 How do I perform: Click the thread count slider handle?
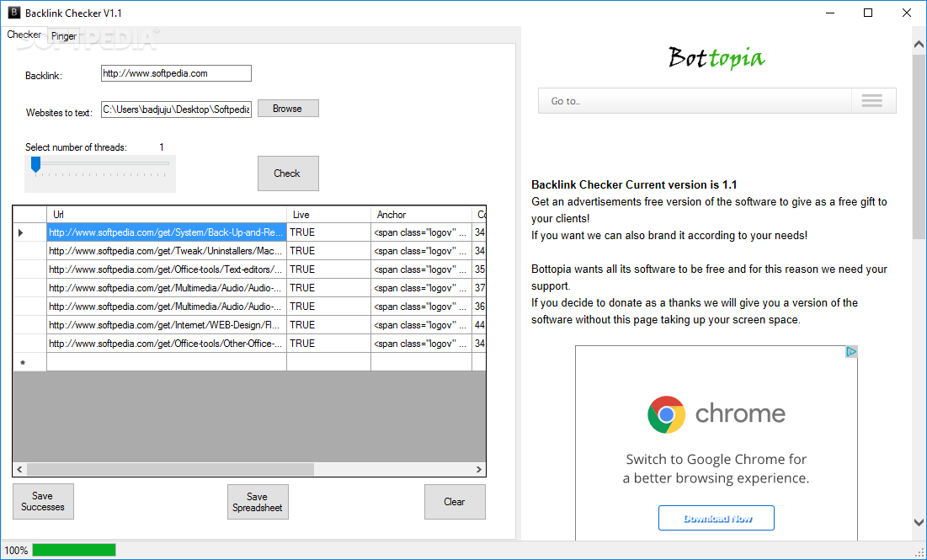coord(36,164)
